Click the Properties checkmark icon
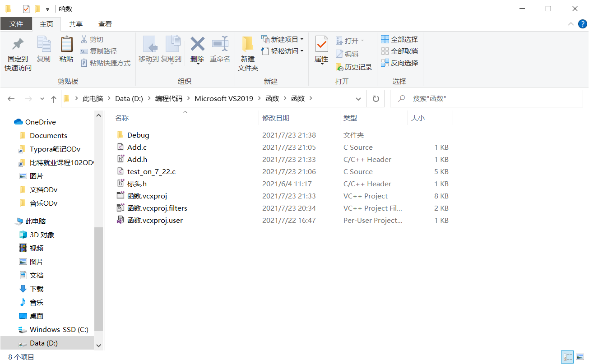 coord(321,44)
